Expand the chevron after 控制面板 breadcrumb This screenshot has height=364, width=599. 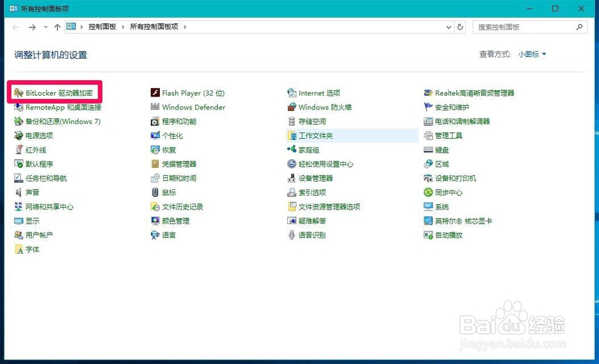pyautogui.click(x=123, y=27)
